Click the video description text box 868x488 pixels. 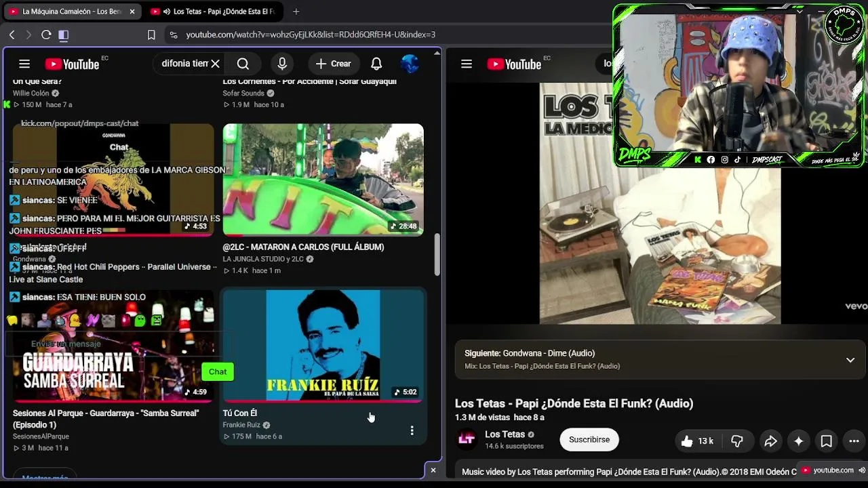click(629, 472)
